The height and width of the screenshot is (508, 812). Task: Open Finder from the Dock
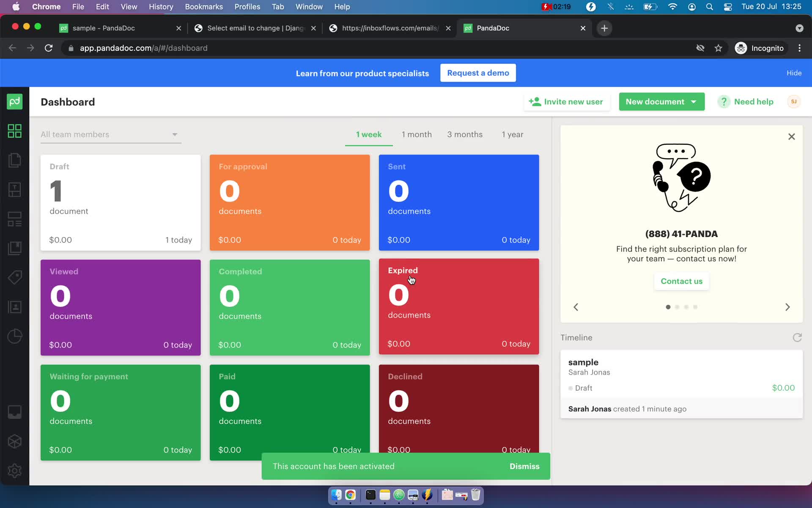(336, 494)
